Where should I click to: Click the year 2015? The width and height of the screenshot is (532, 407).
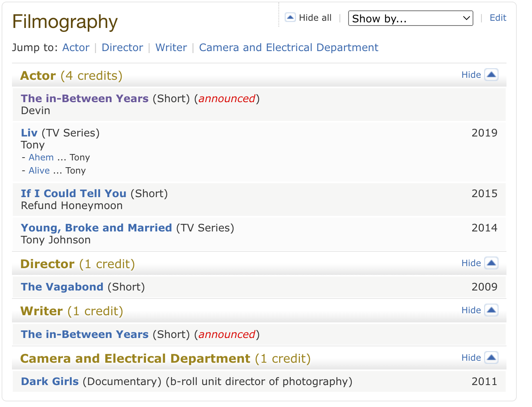pyautogui.click(x=485, y=194)
